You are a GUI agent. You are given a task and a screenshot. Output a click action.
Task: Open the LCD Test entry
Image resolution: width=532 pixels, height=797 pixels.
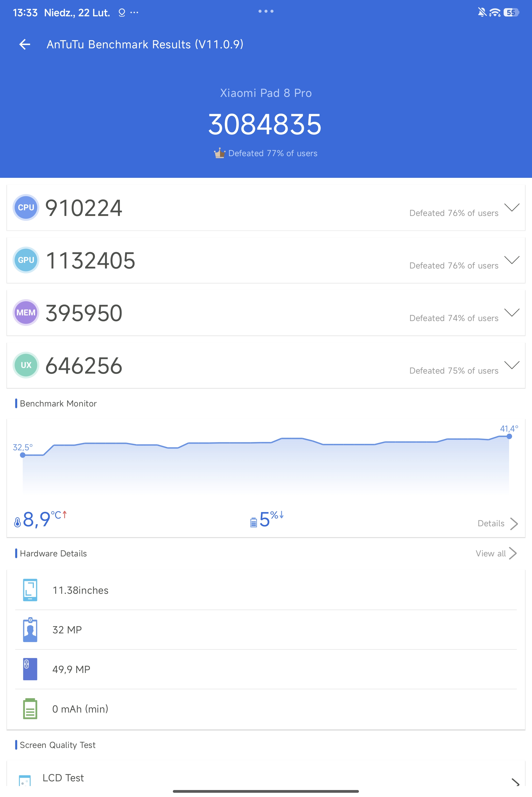(x=63, y=778)
